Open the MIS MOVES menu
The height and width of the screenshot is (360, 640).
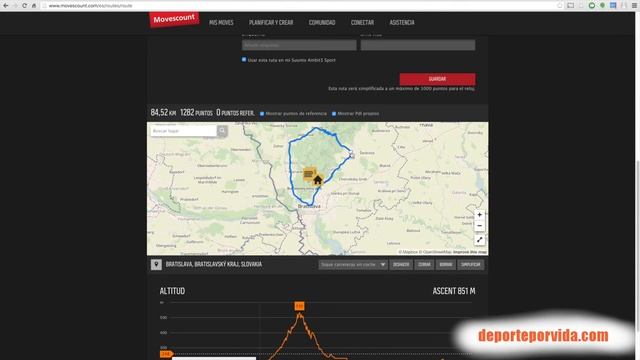(221, 22)
